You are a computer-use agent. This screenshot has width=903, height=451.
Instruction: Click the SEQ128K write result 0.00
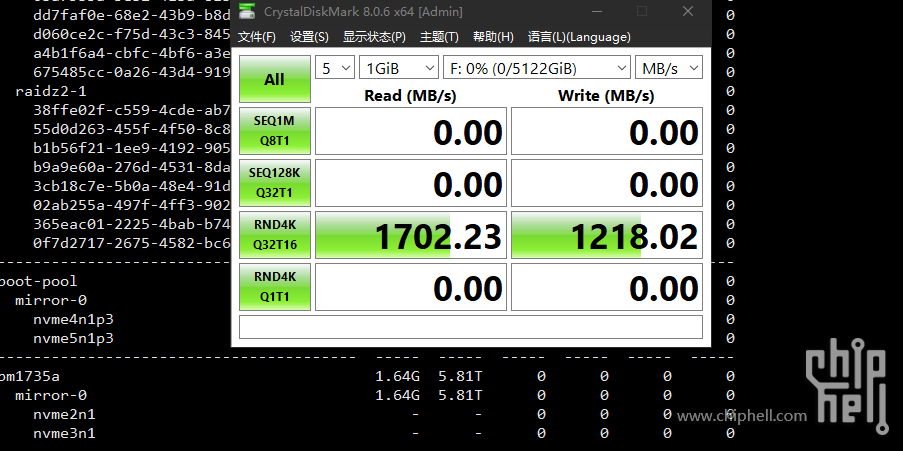tap(607, 183)
